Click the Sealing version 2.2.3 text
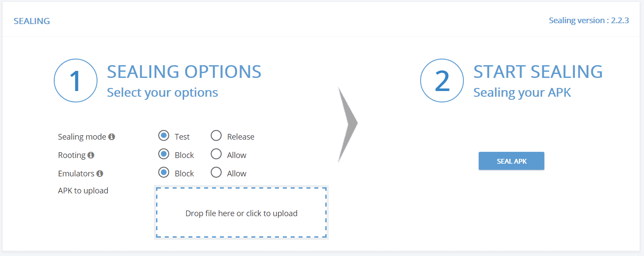The image size is (644, 256). 589,21
